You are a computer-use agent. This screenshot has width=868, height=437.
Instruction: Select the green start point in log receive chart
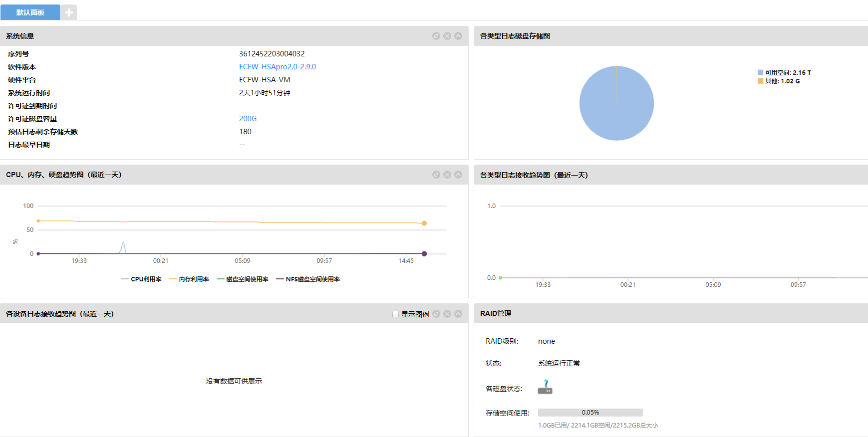pyautogui.click(x=501, y=278)
